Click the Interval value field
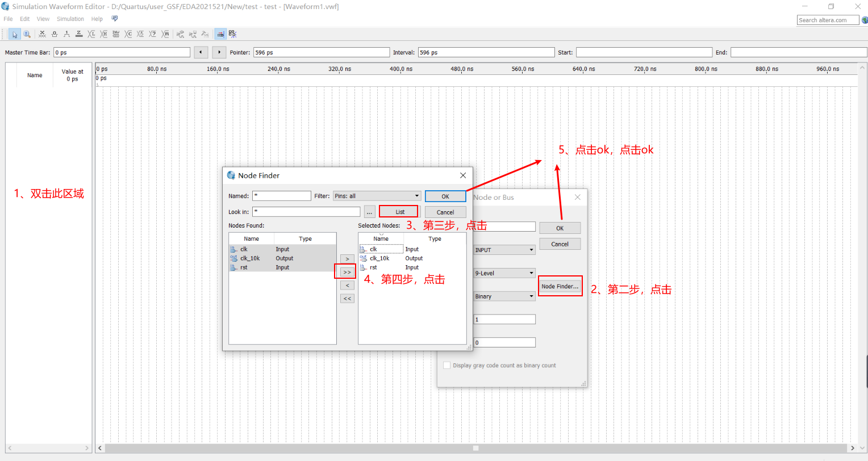Image resolution: width=868 pixels, height=461 pixels. 486,52
